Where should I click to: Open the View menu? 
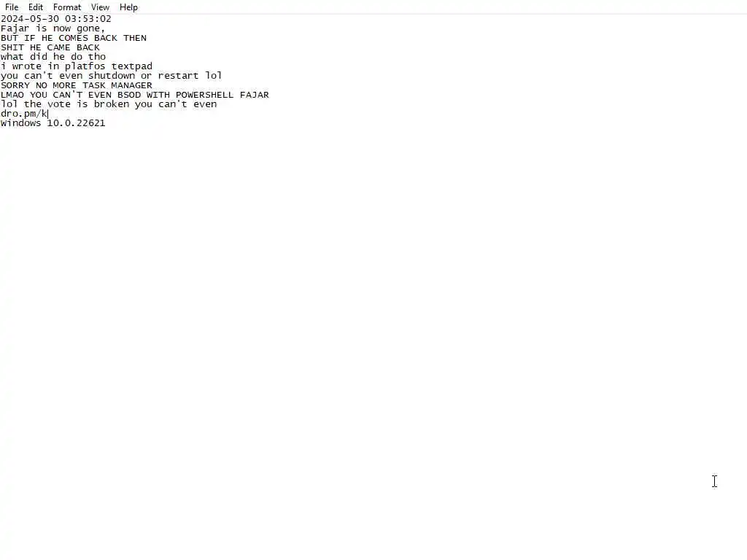tap(100, 7)
